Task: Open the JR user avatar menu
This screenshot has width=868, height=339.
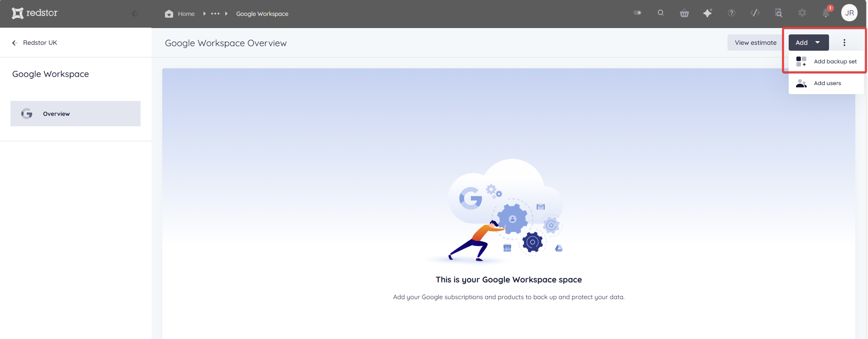Action: [x=849, y=13]
